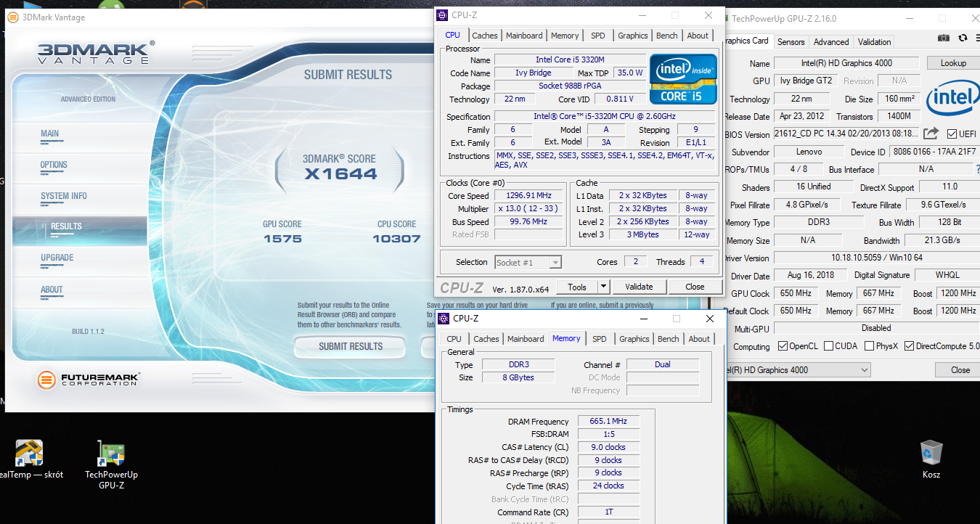Switch to SPD tab in CPU-Z processor window

click(597, 36)
